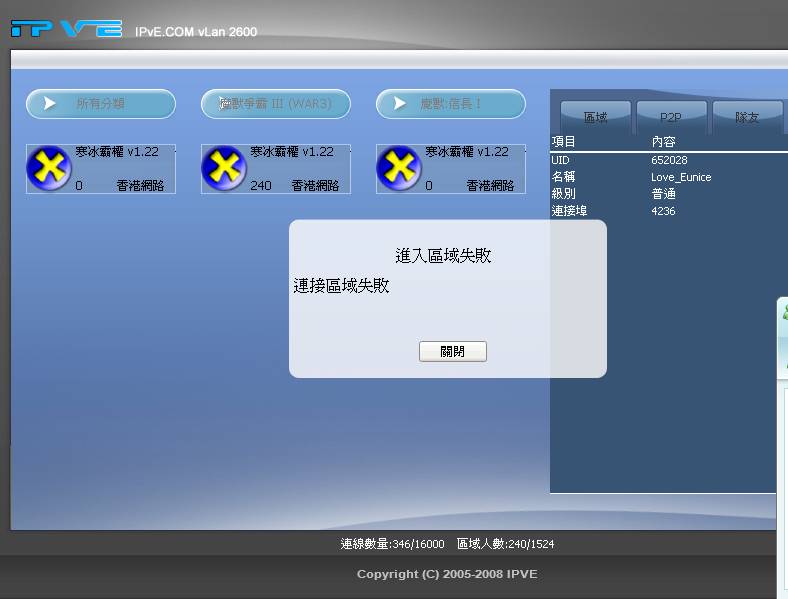
Task: Select the 連接埠 value 4236
Action: [x=663, y=211]
